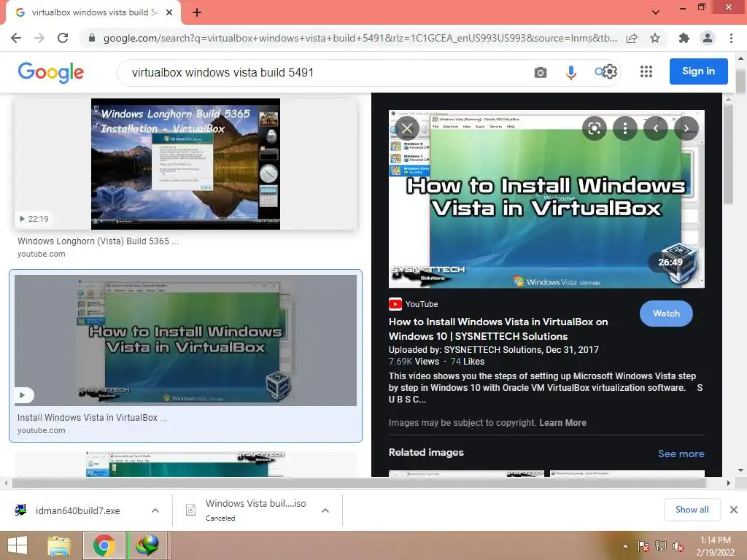Expand the tab search chevron
Screen dimensions: 747x560
656,12
